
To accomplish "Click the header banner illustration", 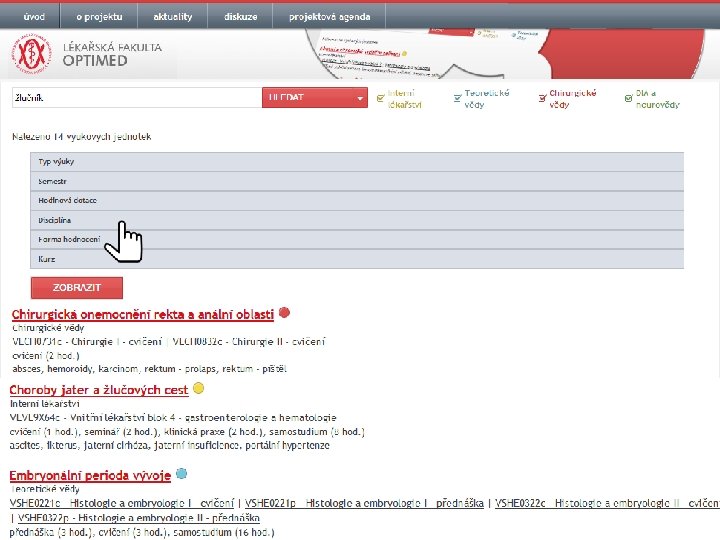I will (x=505, y=54).
